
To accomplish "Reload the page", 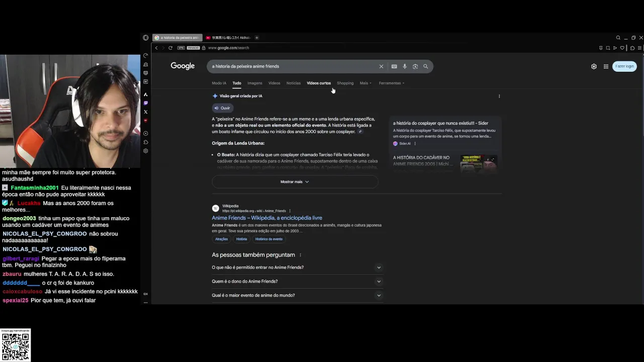I will (171, 48).
